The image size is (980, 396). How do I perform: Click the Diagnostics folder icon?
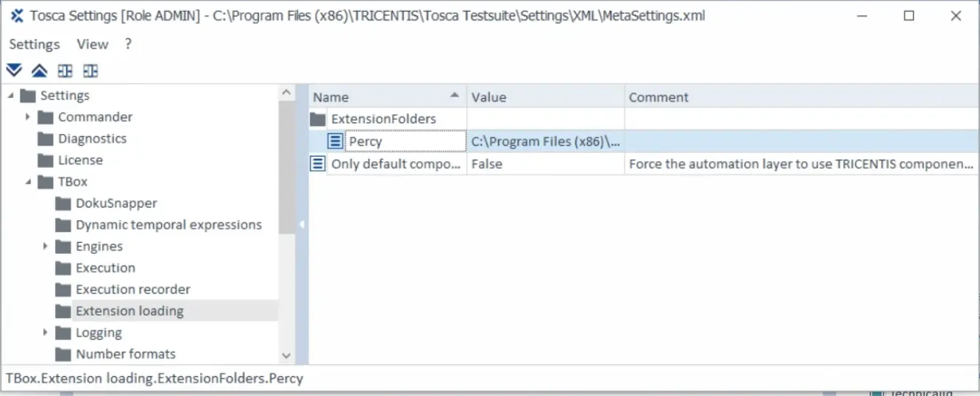46,138
